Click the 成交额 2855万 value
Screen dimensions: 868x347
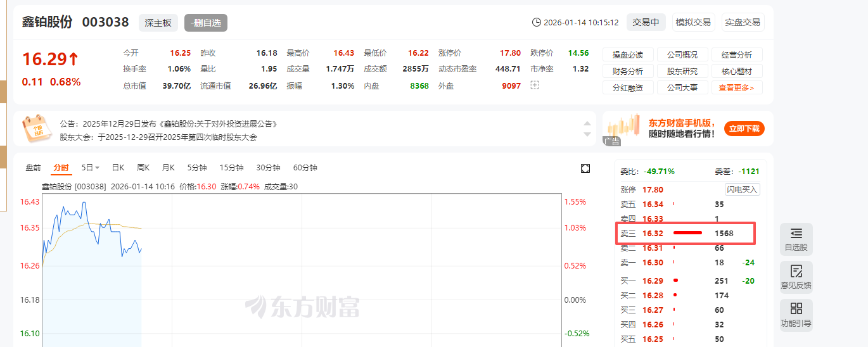tap(416, 69)
